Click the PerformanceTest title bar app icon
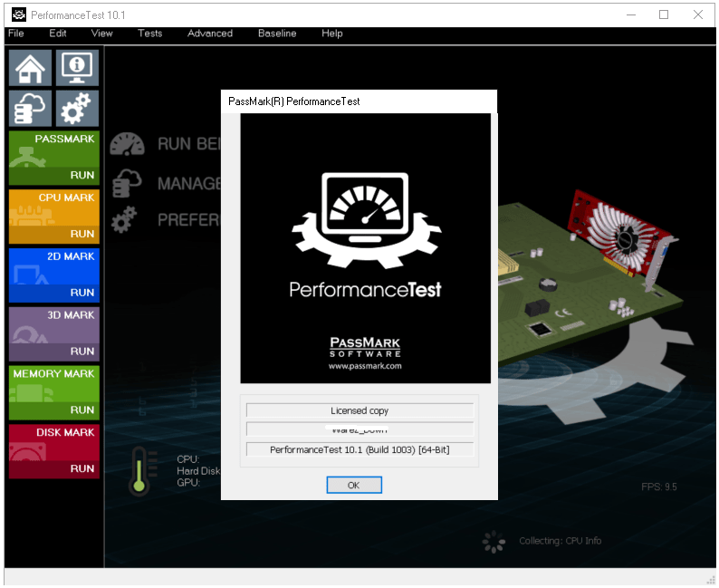 click(x=19, y=14)
